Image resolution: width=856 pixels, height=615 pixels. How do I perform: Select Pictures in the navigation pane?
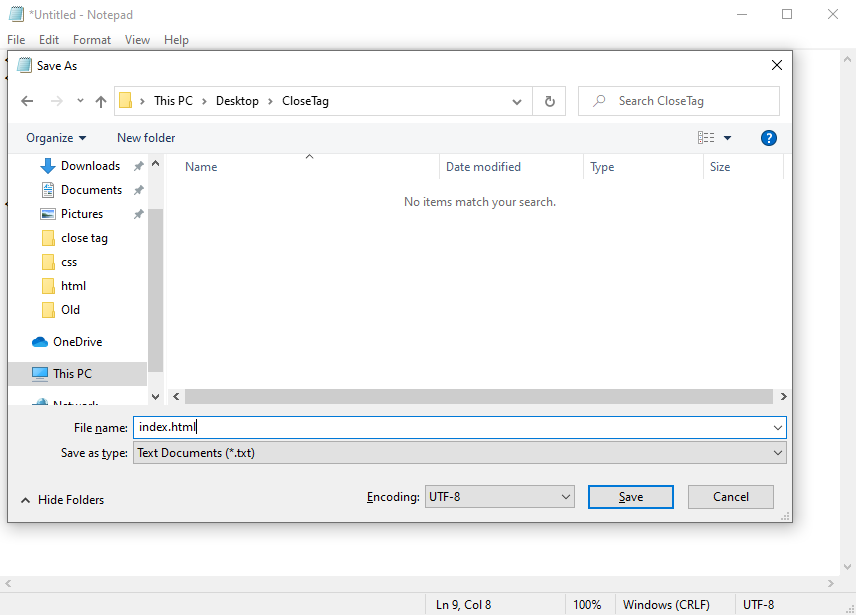click(82, 214)
